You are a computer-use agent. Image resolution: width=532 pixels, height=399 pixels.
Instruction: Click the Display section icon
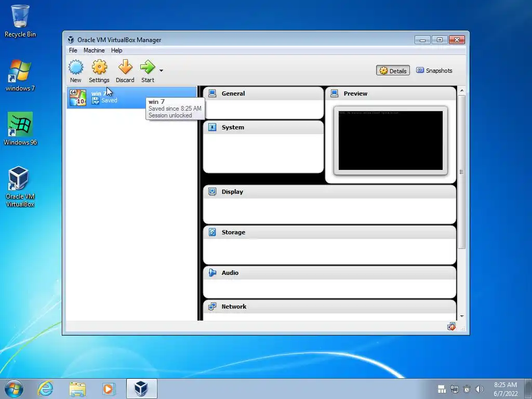(x=212, y=192)
